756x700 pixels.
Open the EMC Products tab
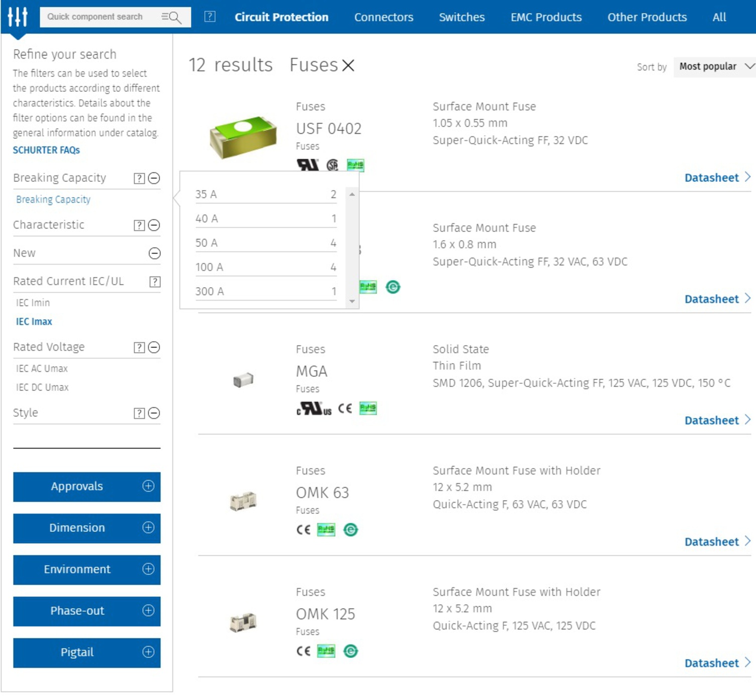(x=546, y=17)
